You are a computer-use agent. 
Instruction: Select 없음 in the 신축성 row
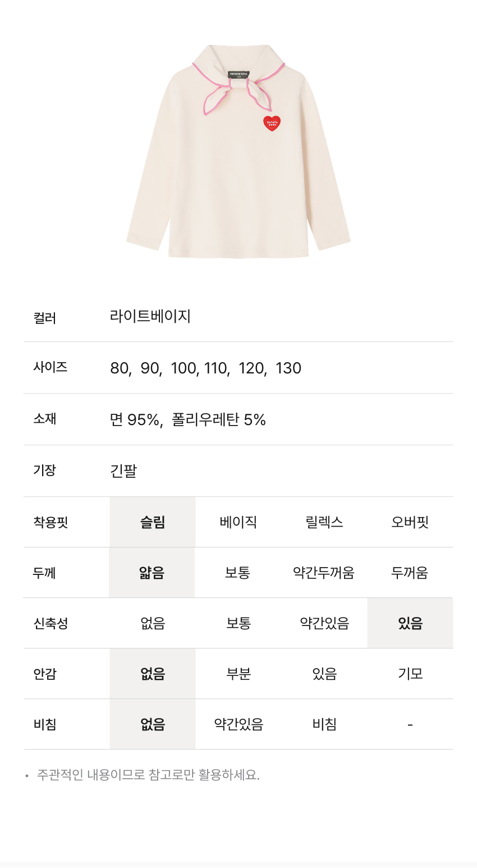153,623
